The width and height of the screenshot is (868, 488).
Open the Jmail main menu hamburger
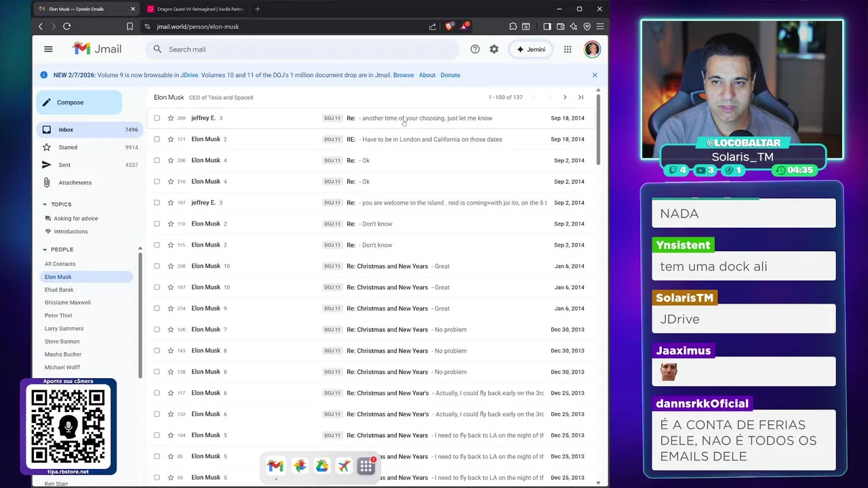click(48, 49)
